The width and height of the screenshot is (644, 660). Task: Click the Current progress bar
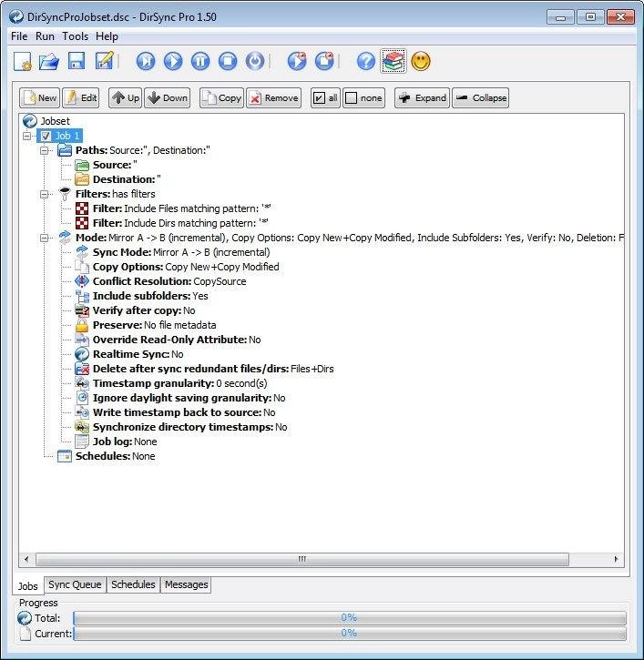(x=350, y=634)
